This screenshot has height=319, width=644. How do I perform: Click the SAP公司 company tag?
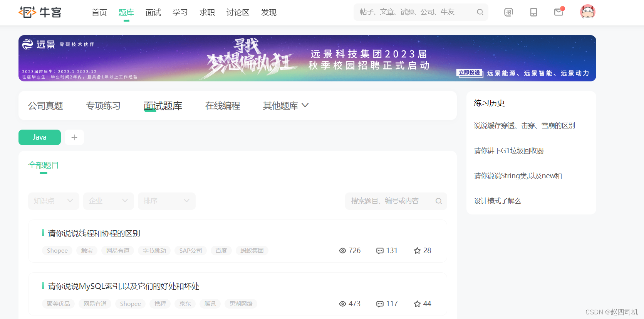coord(191,251)
